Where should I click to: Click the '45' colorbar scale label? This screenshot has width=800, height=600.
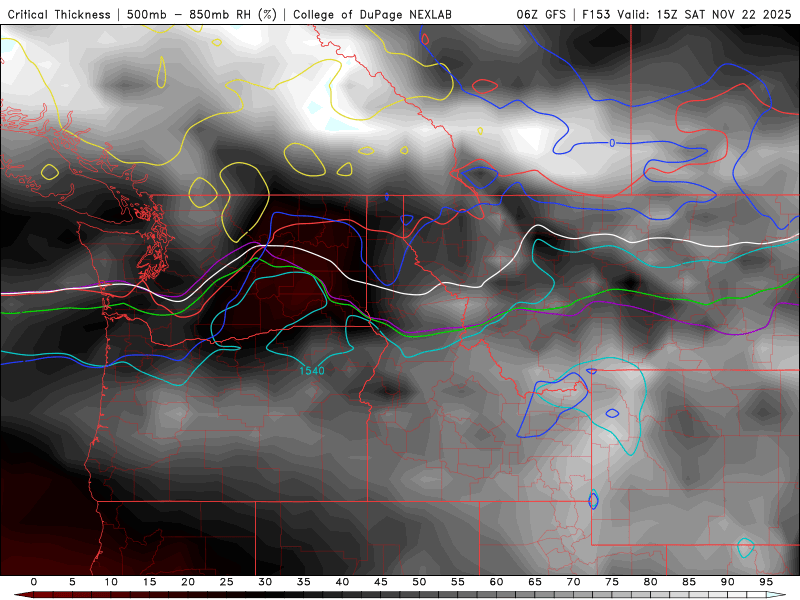(381, 582)
